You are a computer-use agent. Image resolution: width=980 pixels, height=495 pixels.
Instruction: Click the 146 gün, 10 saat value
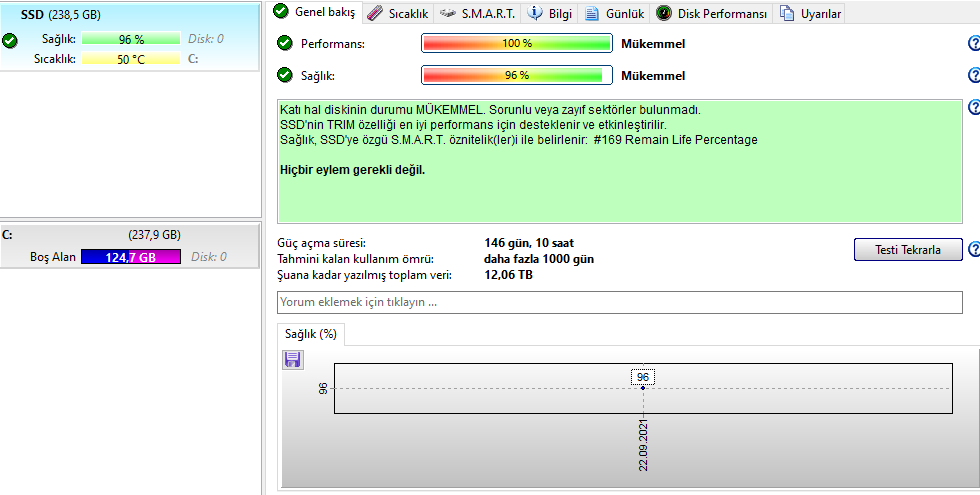pos(529,242)
